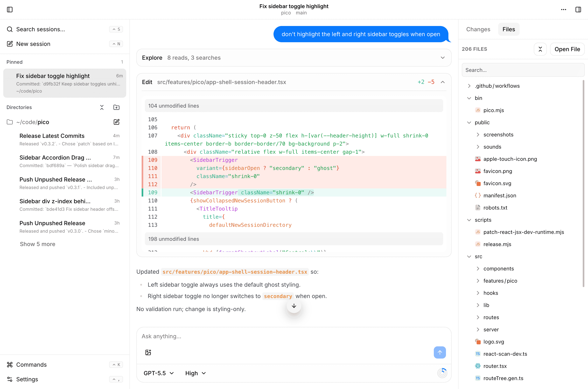Click the file tree vertical scrollbar

pyautogui.click(x=583, y=184)
